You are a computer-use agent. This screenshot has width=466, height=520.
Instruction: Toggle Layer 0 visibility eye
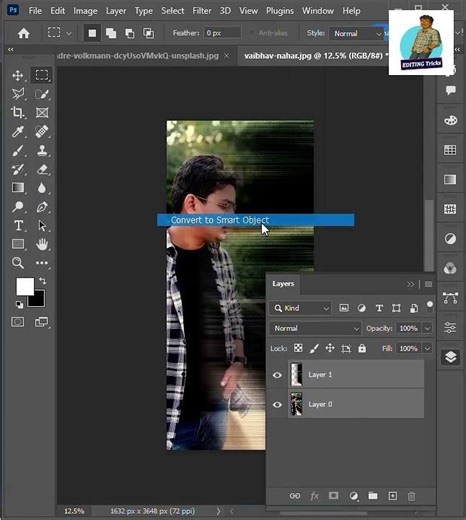(x=277, y=405)
